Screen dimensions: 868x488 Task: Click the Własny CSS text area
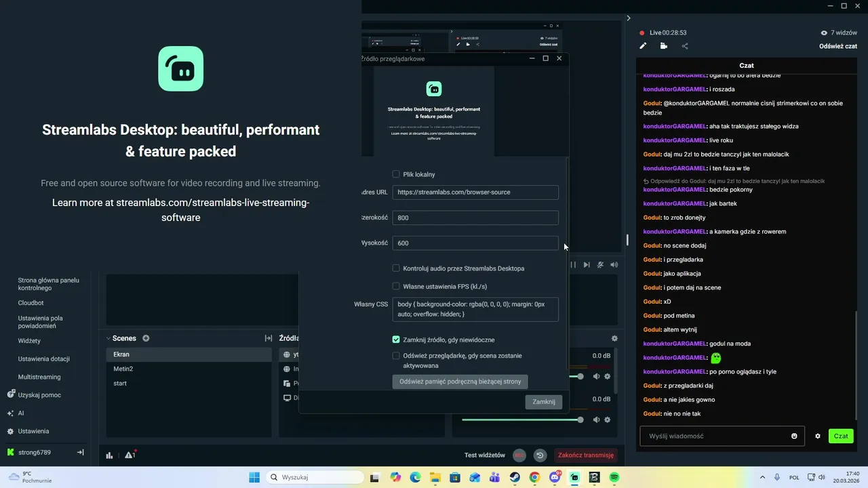(475, 309)
